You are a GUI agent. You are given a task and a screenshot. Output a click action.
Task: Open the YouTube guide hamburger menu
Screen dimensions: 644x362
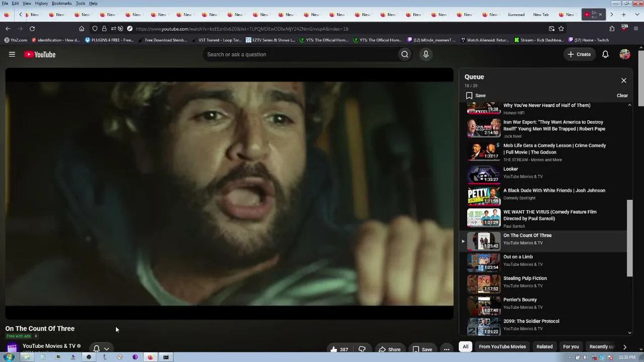12,54
